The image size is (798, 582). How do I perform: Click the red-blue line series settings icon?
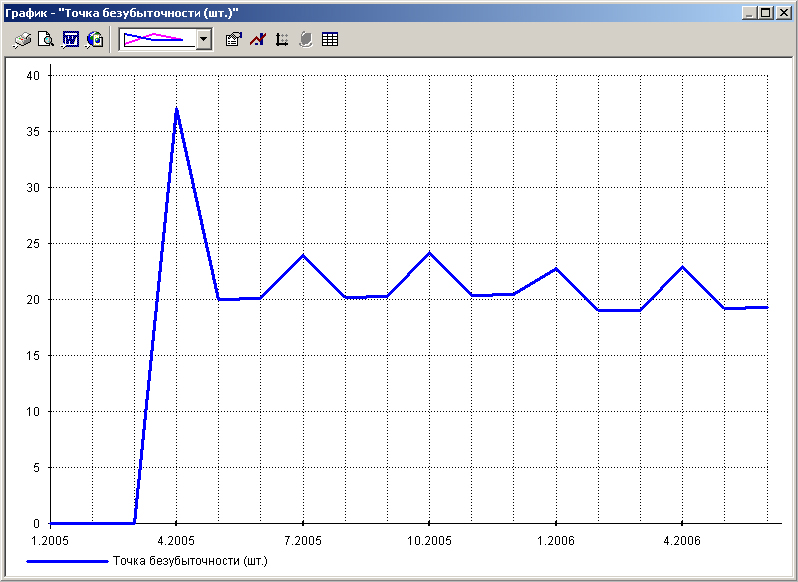(258, 40)
